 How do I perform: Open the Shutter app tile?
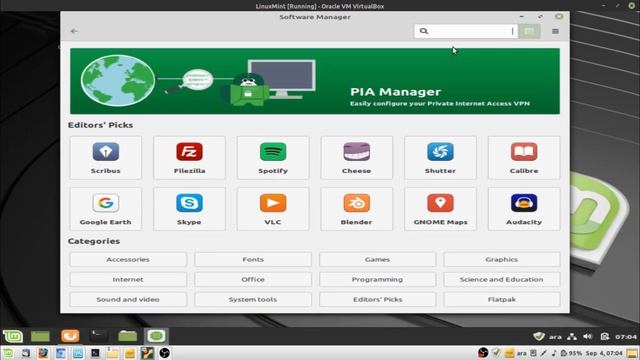click(x=440, y=158)
